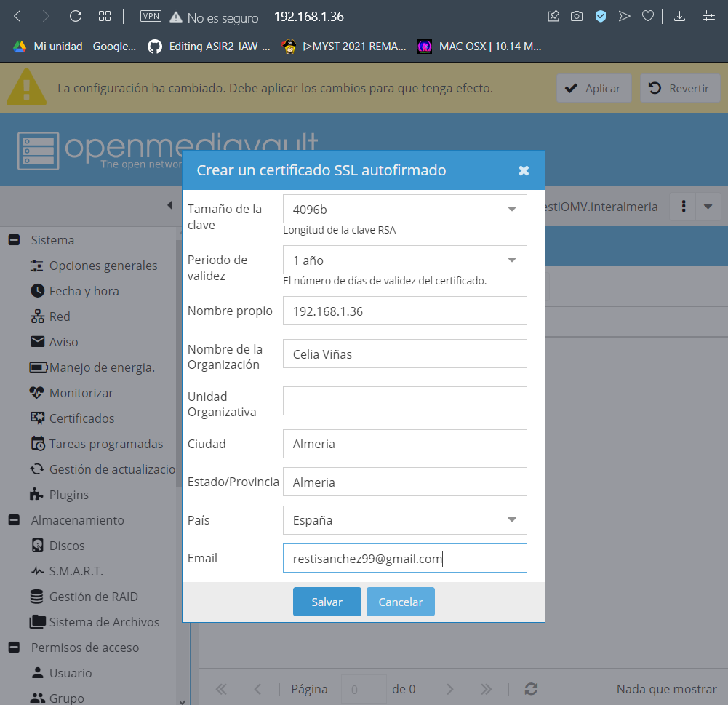The height and width of the screenshot is (705, 728).
Task: Click the Revertir button
Action: tap(680, 88)
